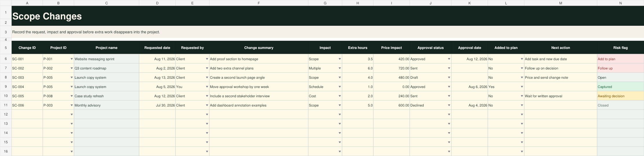Select Add dashboard annotation examples cell
Image resolution: width=644 pixels, height=156 pixels.
pyautogui.click(x=259, y=105)
